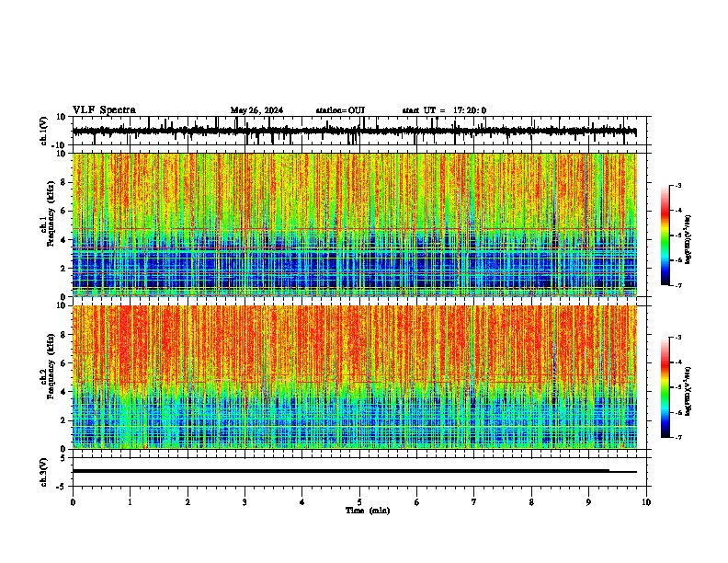Click time axis tick label '2'
This screenshot has width=728, height=563.
[188, 502]
